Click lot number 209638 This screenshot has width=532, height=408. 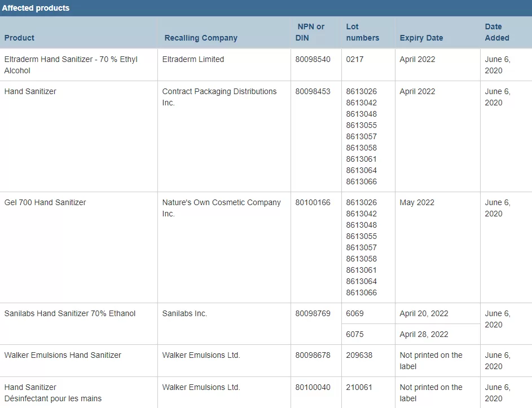pos(359,355)
